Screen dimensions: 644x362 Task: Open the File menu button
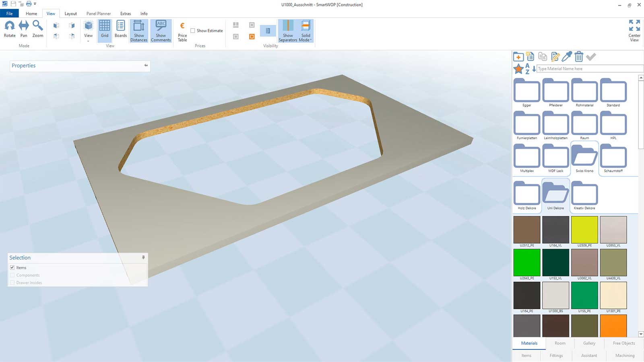(9, 14)
